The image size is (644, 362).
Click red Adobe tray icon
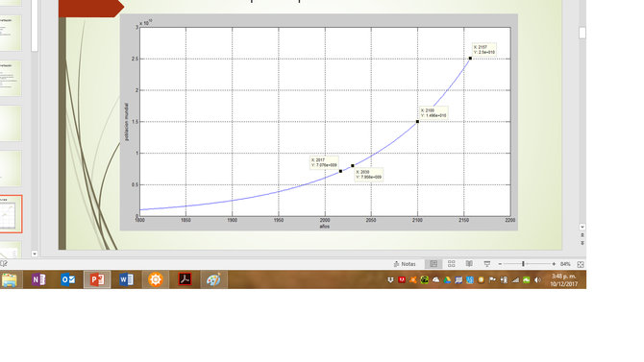click(x=402, y=280)
